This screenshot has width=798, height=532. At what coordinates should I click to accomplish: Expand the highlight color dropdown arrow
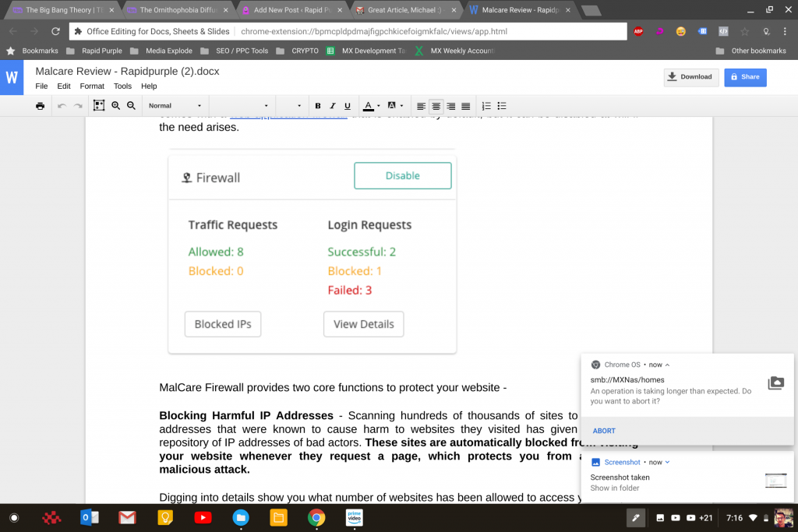401,106
